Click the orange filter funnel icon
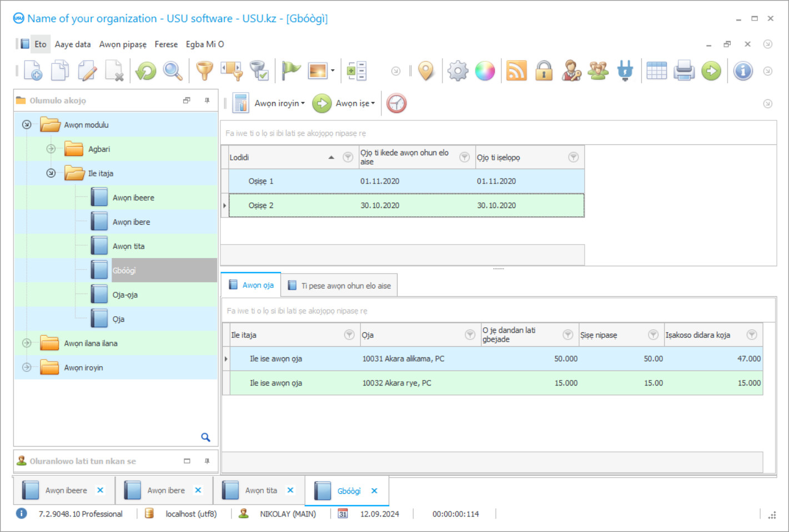The width and height of the screenshot is (789, 532). (204, 71)
